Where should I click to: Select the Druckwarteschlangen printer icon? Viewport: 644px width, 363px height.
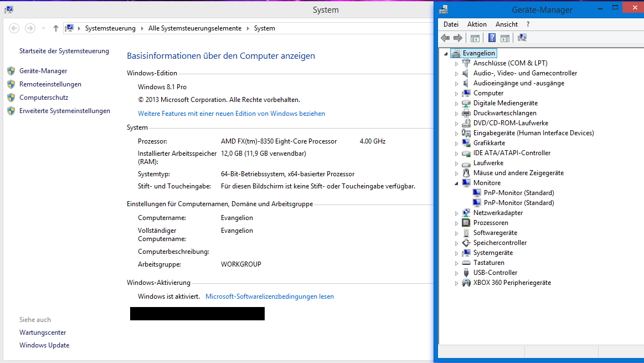point(466,113)
